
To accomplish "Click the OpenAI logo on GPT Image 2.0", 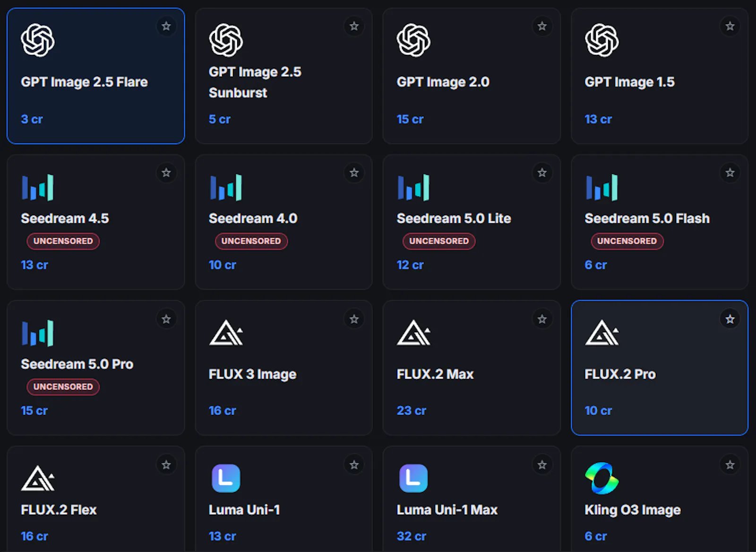I will point(413,40).
